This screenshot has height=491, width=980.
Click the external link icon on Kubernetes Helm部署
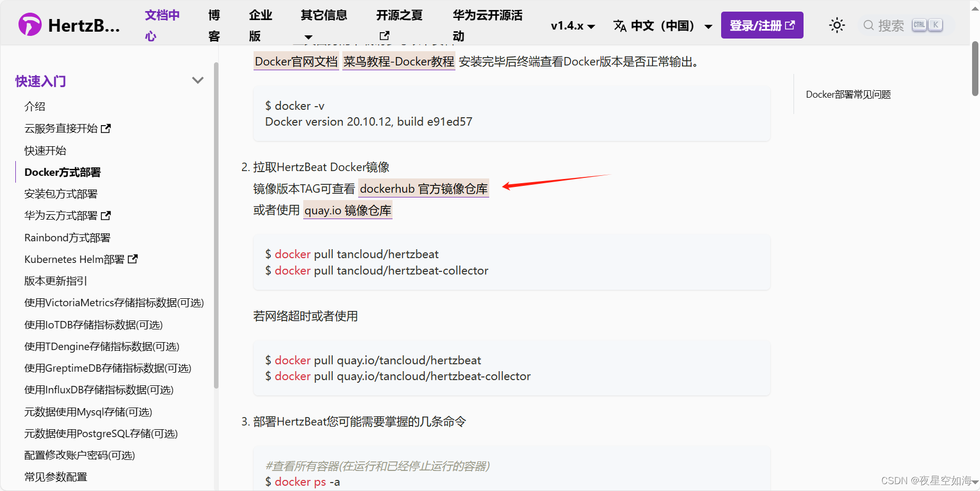(x=134, y=258)
